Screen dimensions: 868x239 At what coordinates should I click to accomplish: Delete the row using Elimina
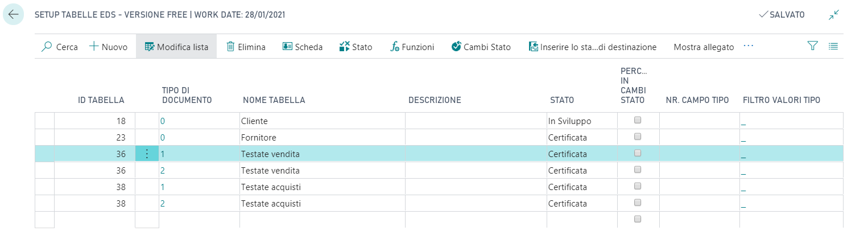tap(246, 47)
